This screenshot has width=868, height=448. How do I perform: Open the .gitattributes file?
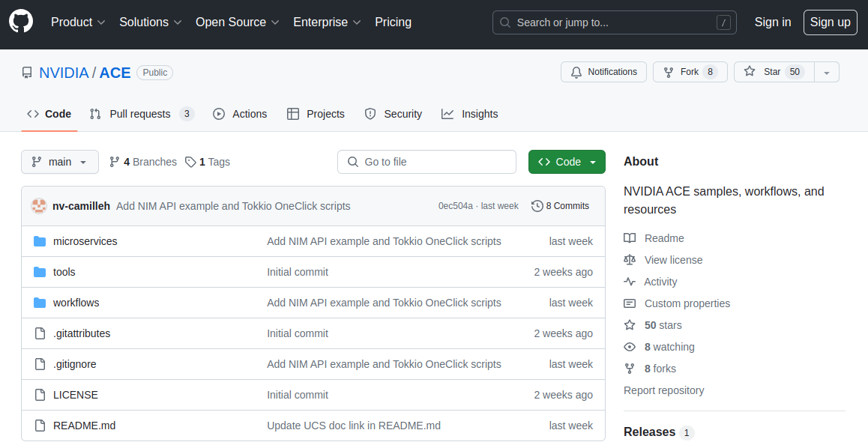(82, 333)
